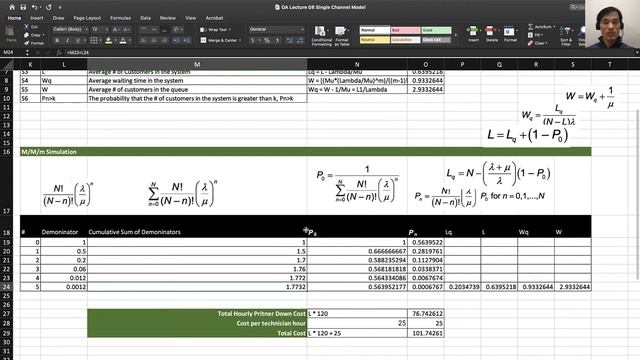Click the search field in title bar
Viewport: 640px width, 360px height.
click(x=577, y=7)
